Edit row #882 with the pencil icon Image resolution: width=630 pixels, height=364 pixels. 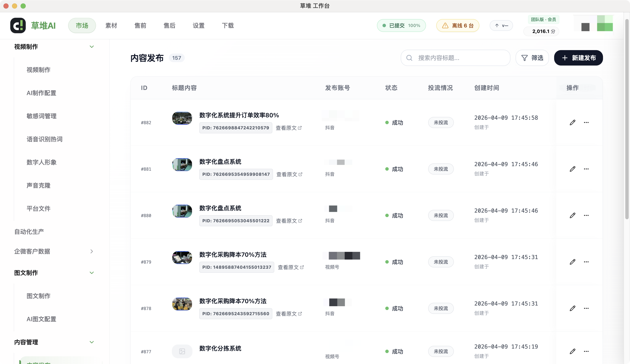click(573, 122)
